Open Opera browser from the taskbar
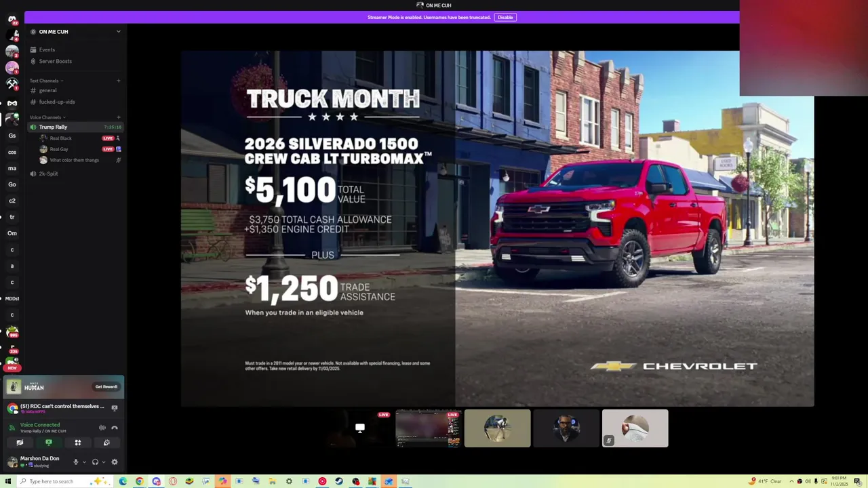Viewport: 868px width, 488px height. coord(173,481)
